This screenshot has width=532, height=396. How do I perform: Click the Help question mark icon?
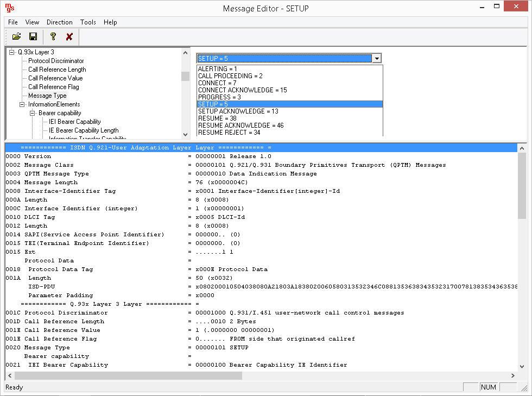click(53, 36)
